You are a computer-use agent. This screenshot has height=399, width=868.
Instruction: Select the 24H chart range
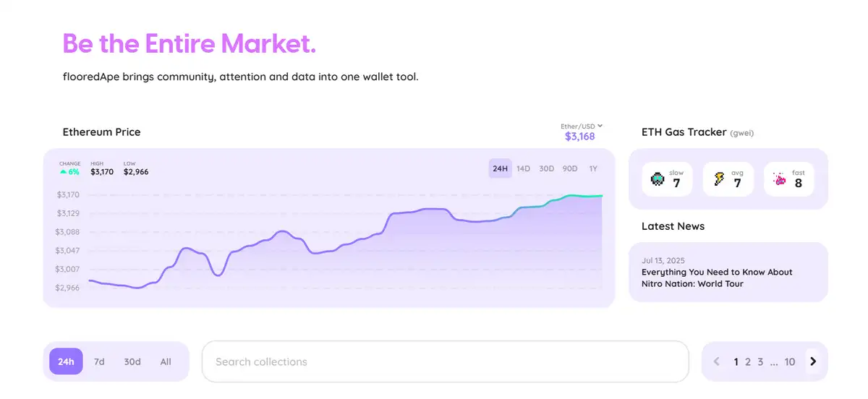(500, 168)
